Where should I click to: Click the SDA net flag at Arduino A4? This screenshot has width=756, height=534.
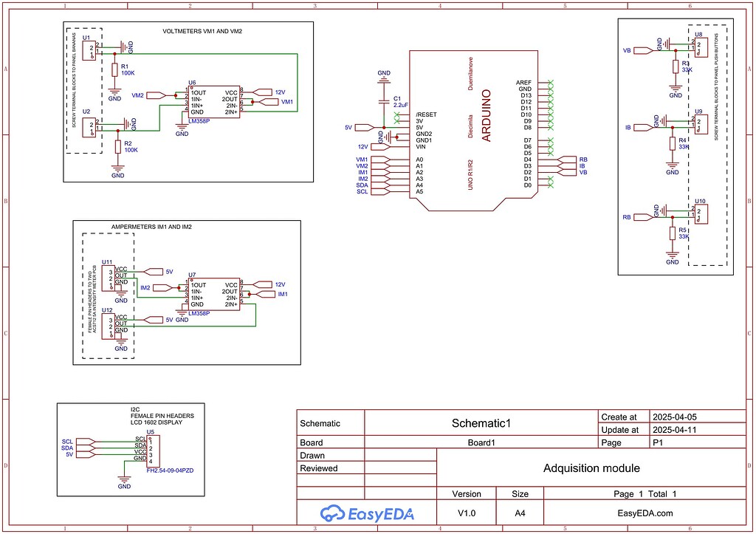pos(380,185)
